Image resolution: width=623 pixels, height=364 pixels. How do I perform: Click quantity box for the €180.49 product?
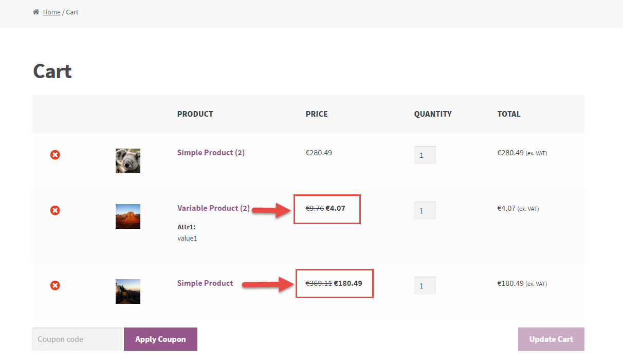[425, 285]
